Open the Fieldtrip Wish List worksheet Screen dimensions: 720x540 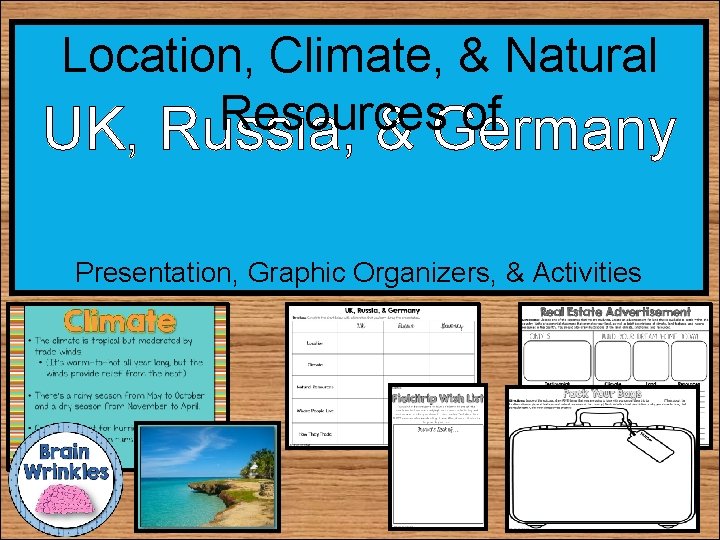coord(438,457)
